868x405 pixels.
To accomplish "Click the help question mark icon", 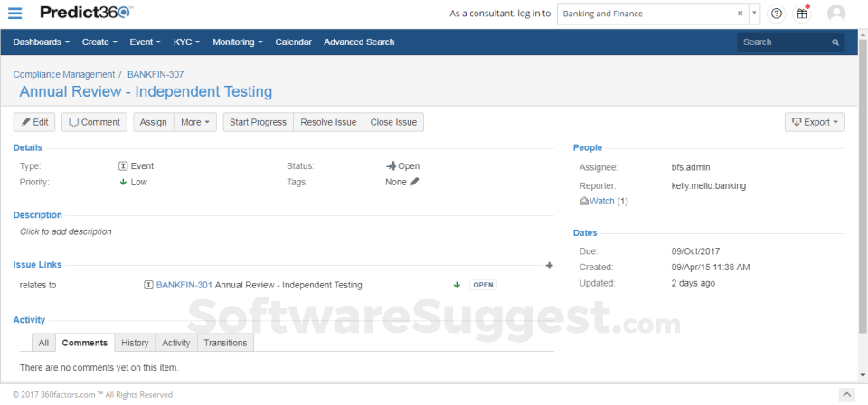I will [777, 14].
